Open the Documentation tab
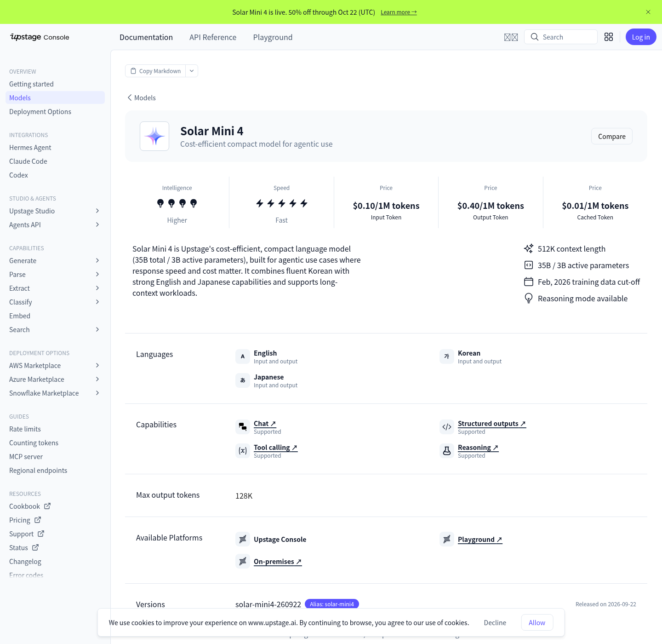662x644 pixels. pos(146,37)
